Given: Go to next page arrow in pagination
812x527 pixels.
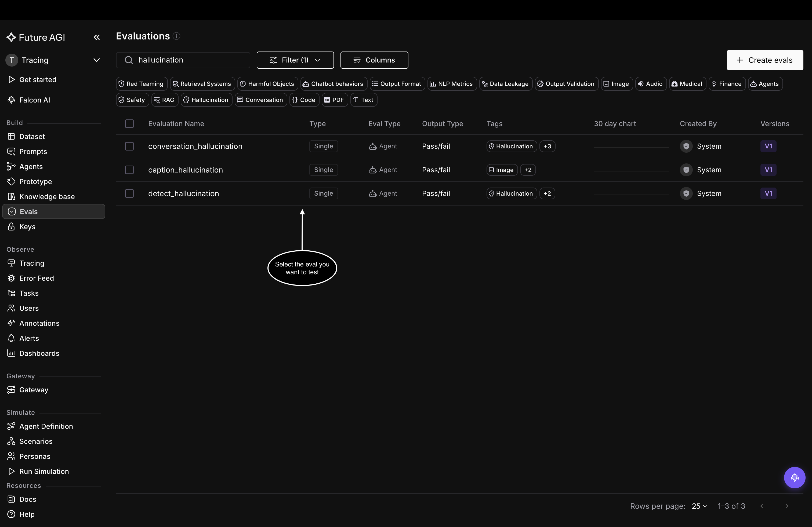Looking at the screenshot, I should click(786, 506).
